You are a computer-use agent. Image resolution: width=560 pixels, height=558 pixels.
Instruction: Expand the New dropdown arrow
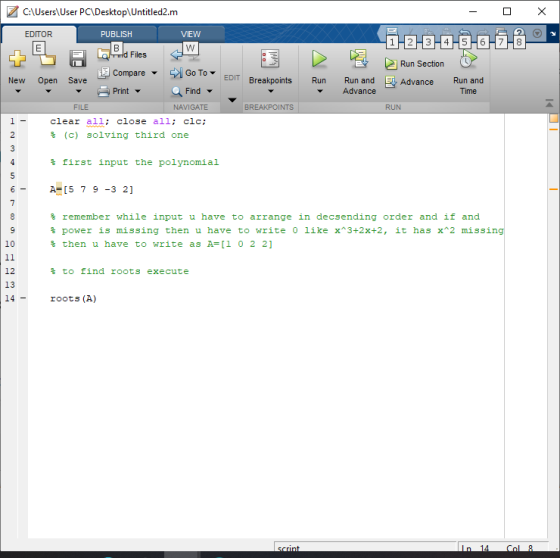click(x=18, y=91)
